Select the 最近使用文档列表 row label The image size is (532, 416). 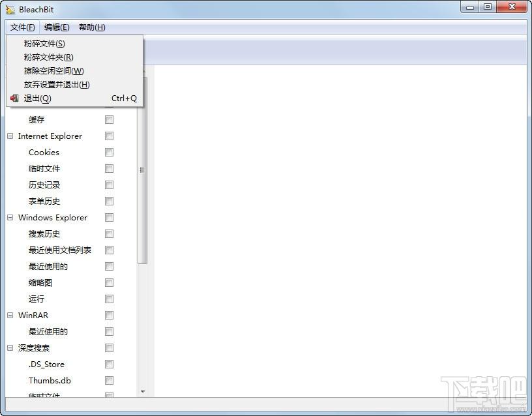60,250
